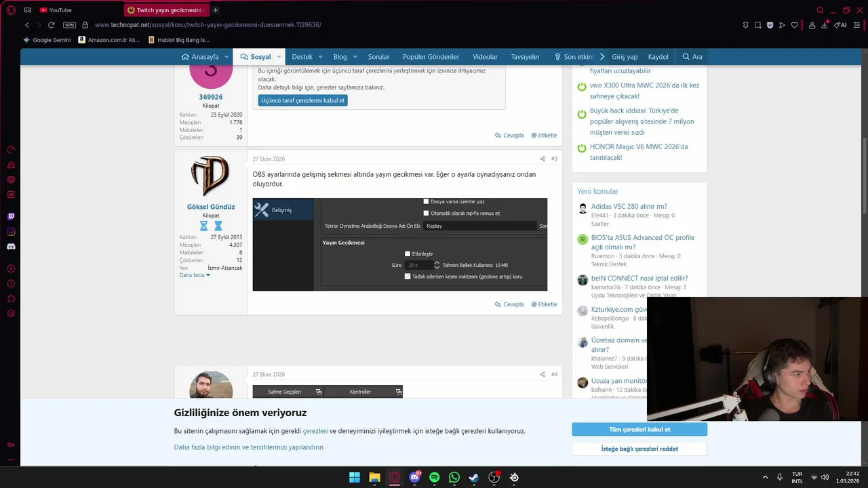
Task: Open the Ara search button
Action: tap(692, 57)
